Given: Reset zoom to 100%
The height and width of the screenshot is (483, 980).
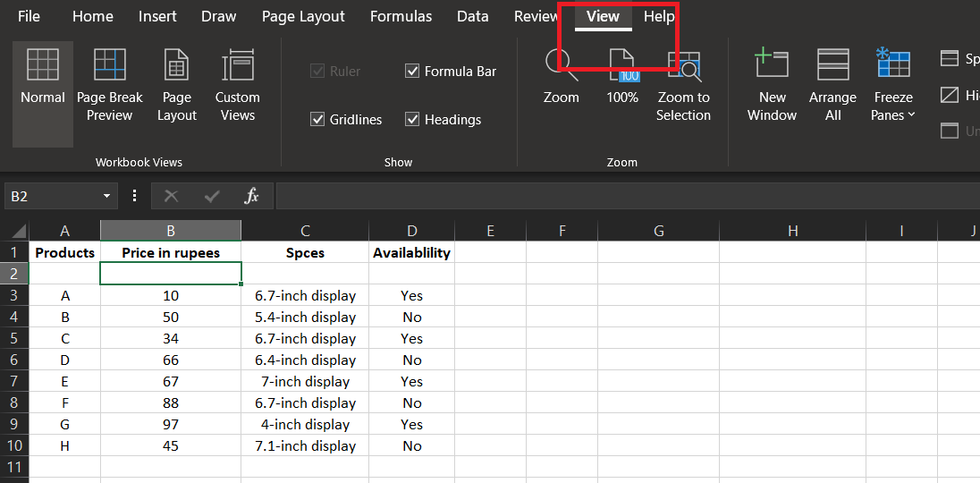Looking at the screenshot, I should (x=621, y=78).
